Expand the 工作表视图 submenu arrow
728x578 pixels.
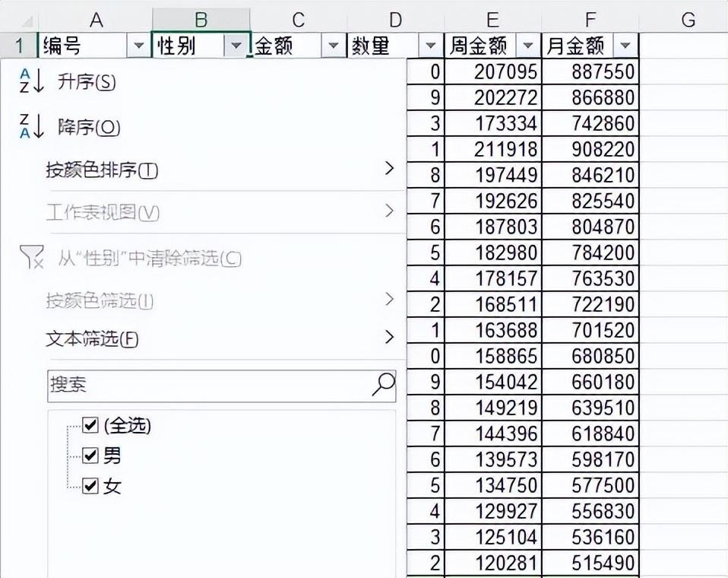click(390, 211)
